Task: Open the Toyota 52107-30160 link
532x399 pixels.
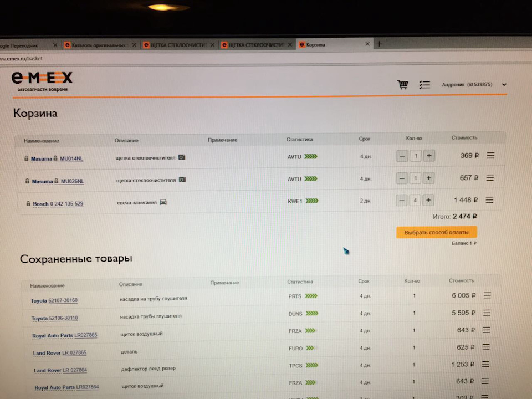Action: pos(54,300)
